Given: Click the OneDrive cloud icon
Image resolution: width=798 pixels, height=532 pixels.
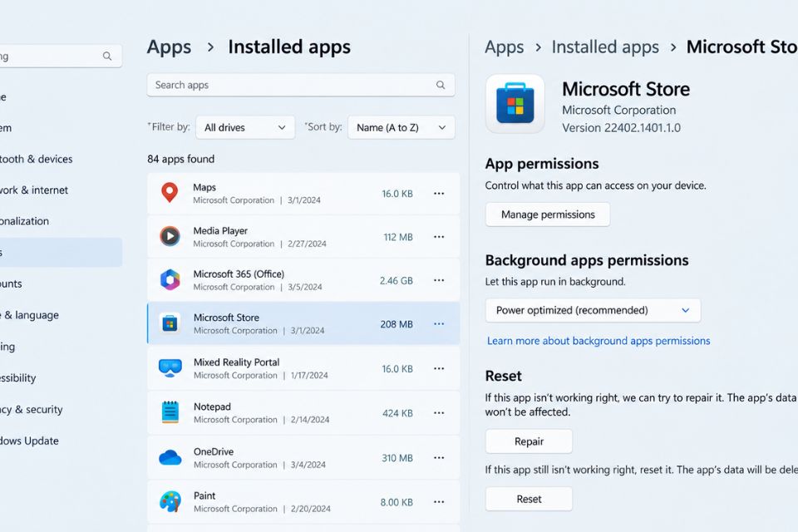Looking at the screenshot, I should pos(170,457).
